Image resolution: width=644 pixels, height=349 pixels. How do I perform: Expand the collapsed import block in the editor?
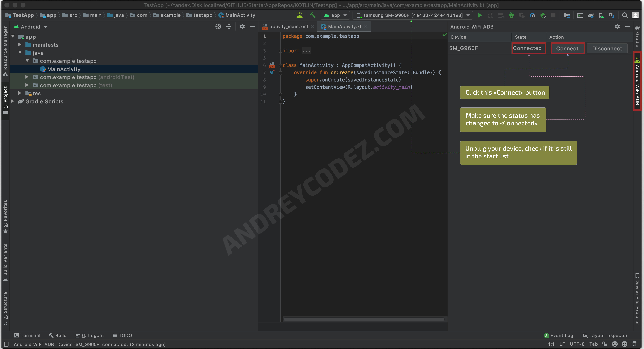[x=280, y=51]
